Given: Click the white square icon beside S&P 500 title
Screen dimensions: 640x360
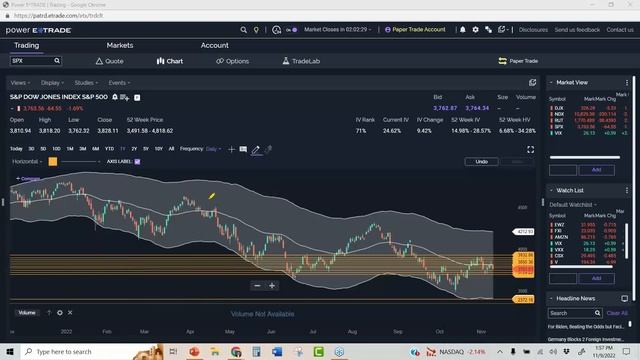Looking at the screenshot, I should click(x=137, y=98).
